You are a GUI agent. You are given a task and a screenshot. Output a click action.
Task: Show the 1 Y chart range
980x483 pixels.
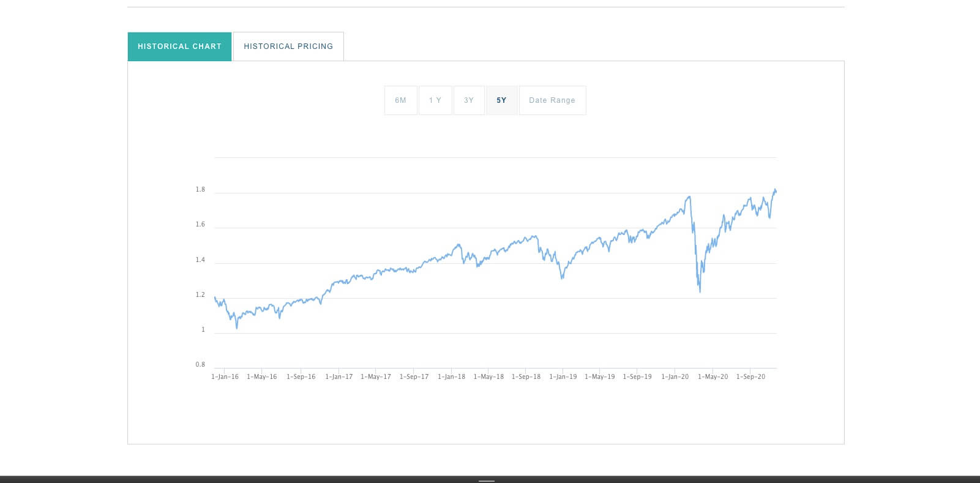pos(435,100)
